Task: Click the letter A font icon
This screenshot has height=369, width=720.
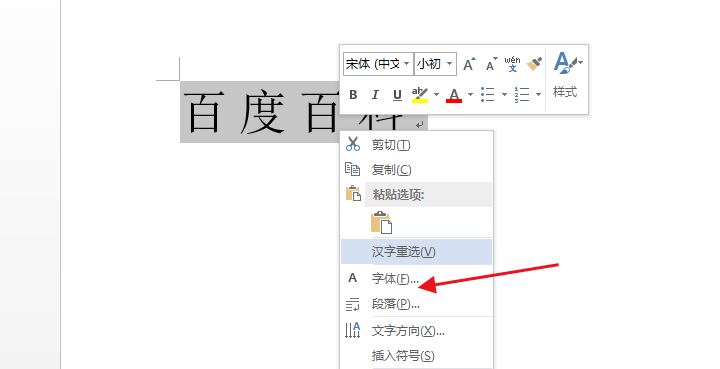Action: click(x=352, y=278)
